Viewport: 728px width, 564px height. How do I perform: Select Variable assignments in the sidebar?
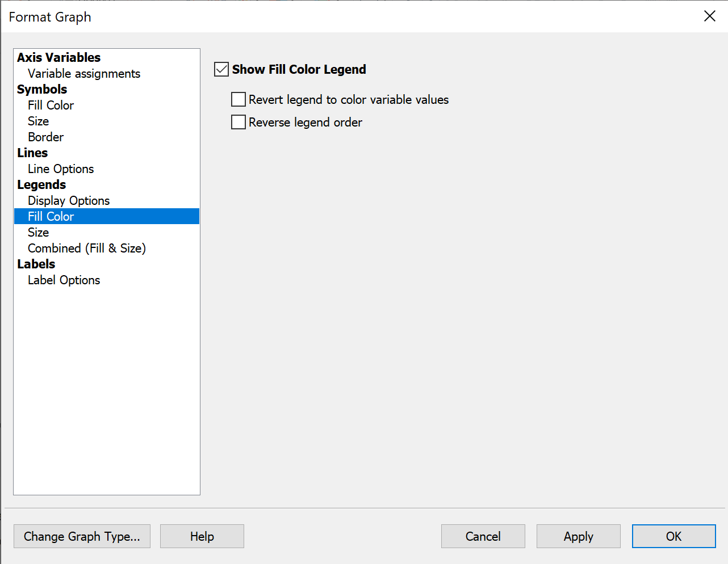(83, 73)
